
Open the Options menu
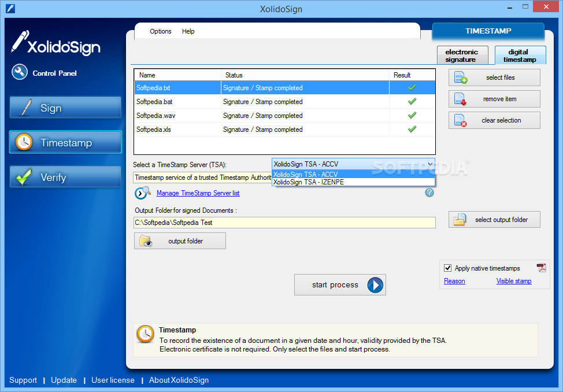(161, 31)
